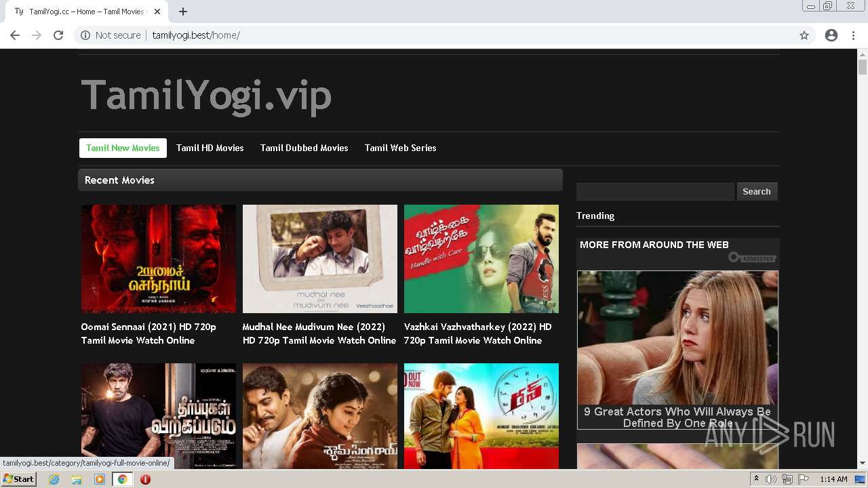This screenshot has height=488, width=868.
Task: Open 9 Great Actors Who Will Always Be headline
Action: pos(677,417)
